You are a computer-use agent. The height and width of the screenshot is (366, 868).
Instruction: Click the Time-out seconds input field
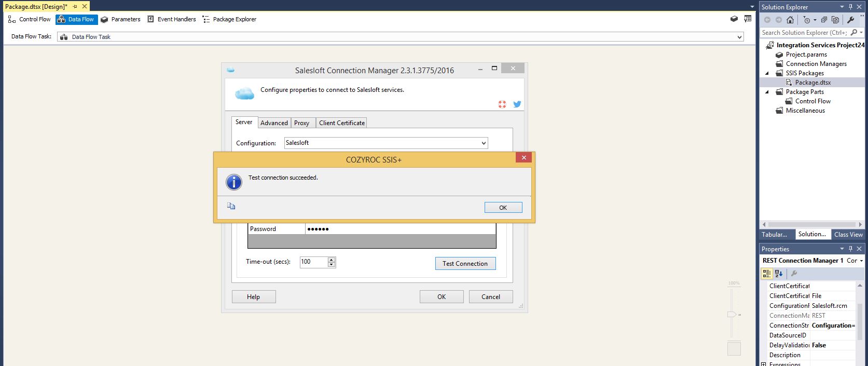314,262
